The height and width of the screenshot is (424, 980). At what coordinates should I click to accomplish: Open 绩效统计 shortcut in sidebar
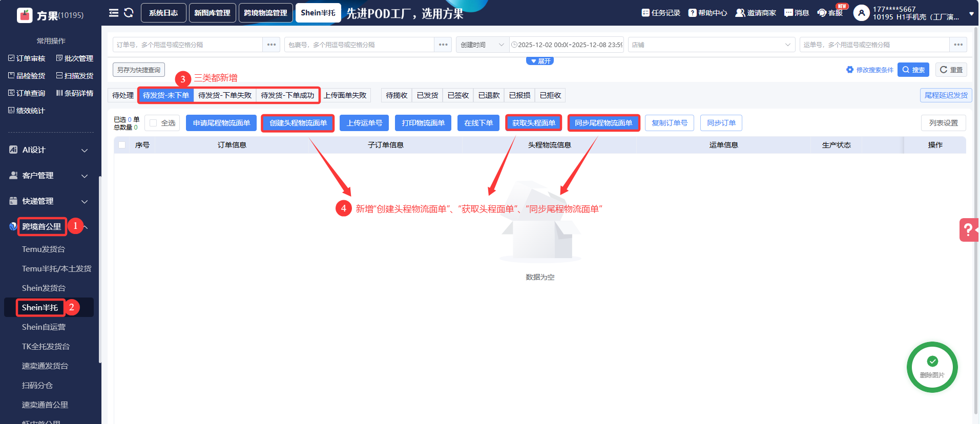[27, 111]
